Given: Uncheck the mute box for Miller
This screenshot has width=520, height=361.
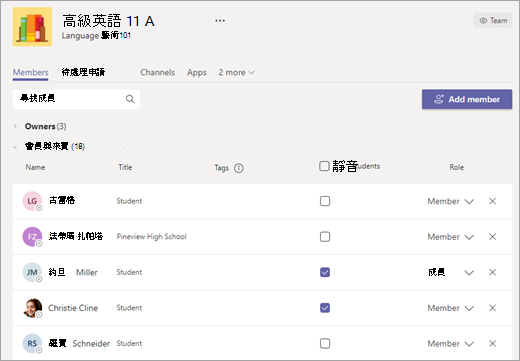Looking at the screenshot, I should 325,272.
